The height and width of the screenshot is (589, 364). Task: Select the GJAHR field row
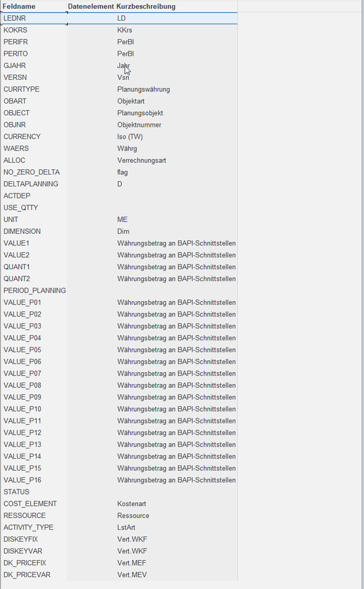point(119,65)
